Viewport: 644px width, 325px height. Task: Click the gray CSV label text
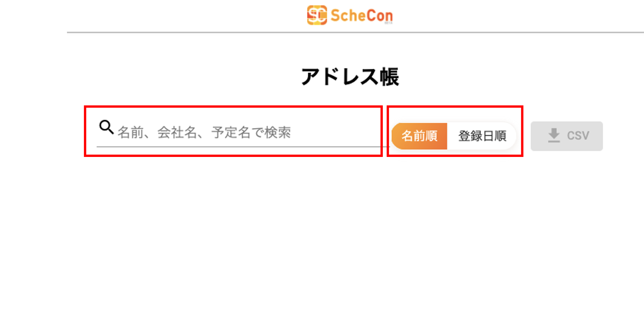(578, 136)
